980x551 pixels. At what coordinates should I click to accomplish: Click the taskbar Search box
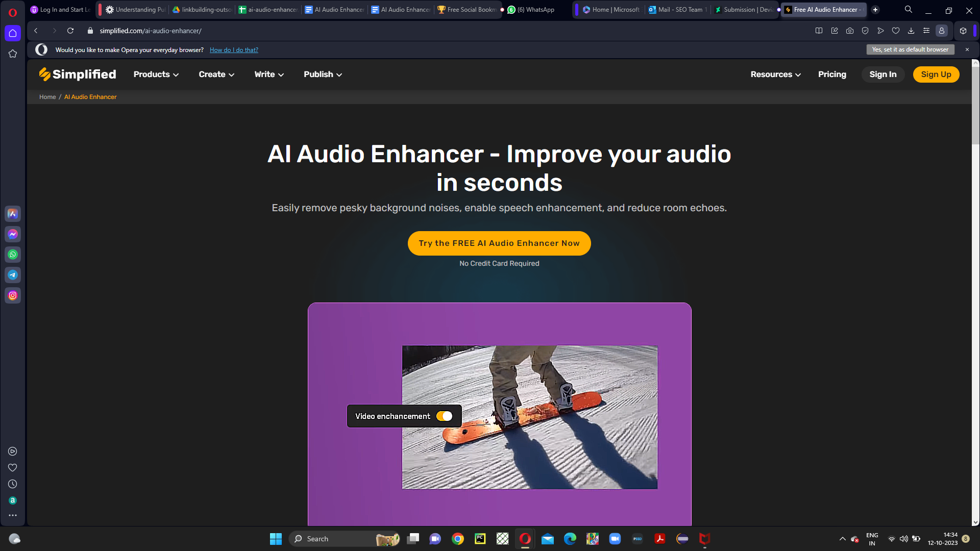point(345,539)
